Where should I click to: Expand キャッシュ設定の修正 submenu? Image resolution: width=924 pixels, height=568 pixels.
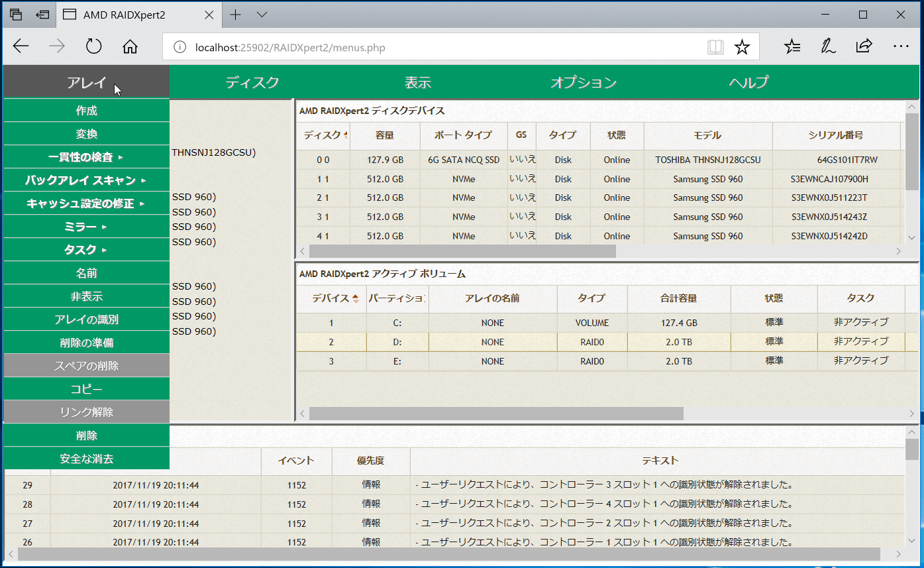pos(87,203)
